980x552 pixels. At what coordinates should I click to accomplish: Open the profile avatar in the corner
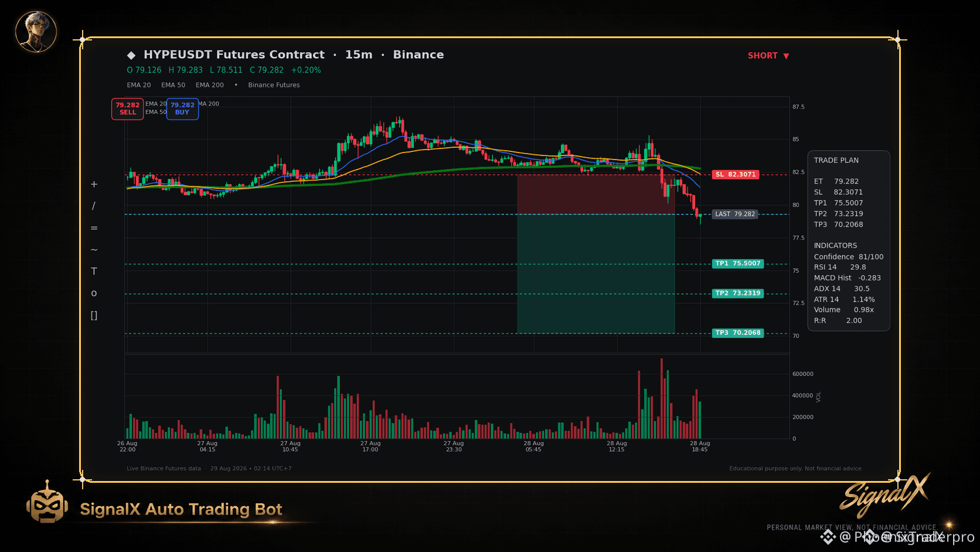click(x=36, y=32)
